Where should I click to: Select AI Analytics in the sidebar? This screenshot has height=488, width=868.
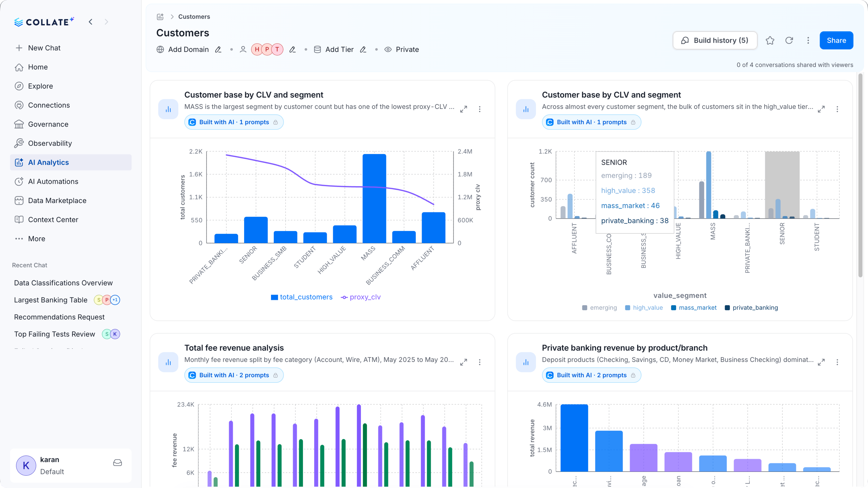click(71, 162)
